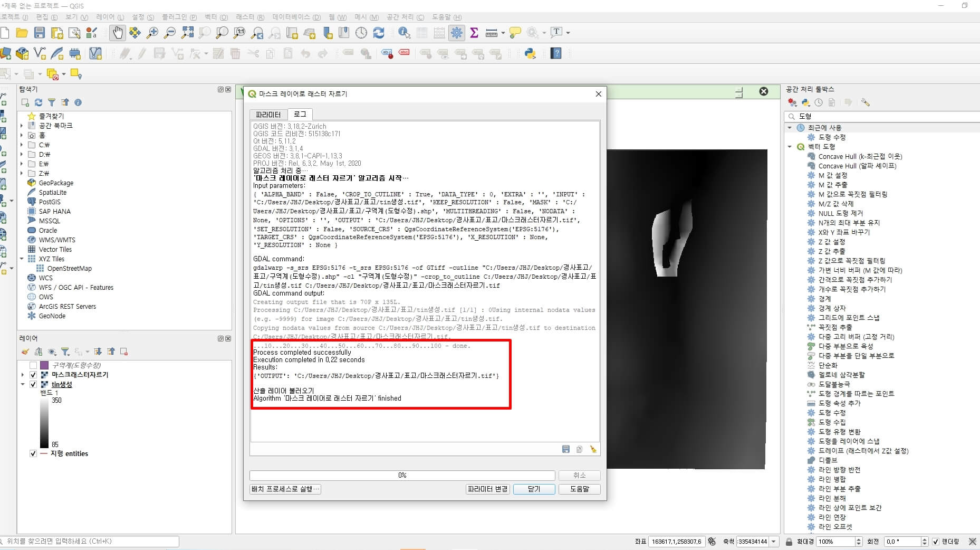
Task: Select the OpenStreetMap tile entry
Action: pos(69,269)
